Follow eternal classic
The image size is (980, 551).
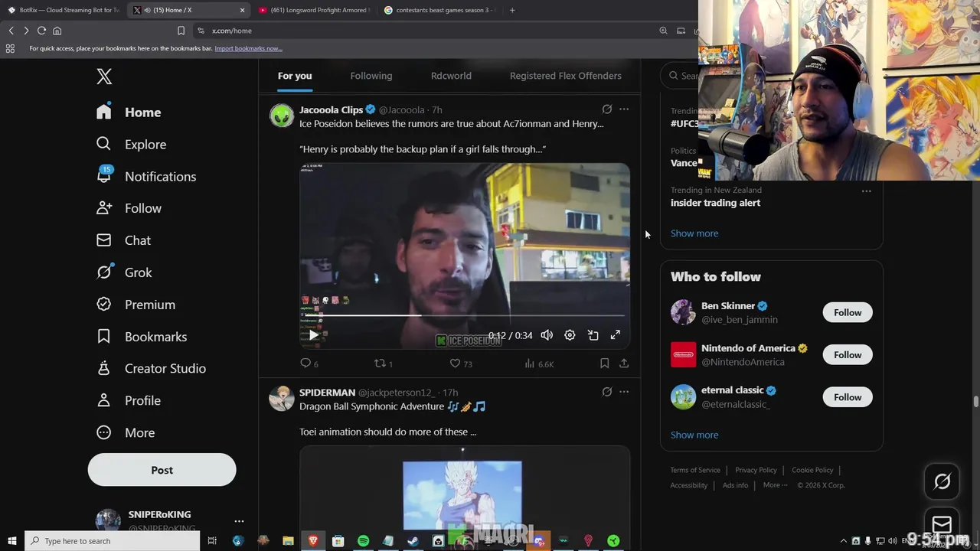click(x=848, y=397)
